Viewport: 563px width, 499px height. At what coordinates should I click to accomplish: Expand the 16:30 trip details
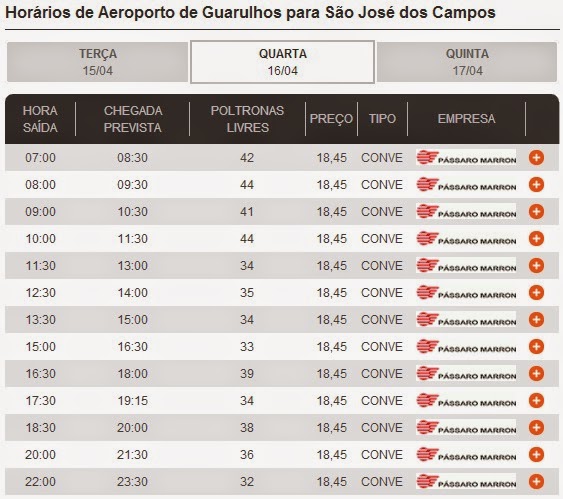[536, 373]
